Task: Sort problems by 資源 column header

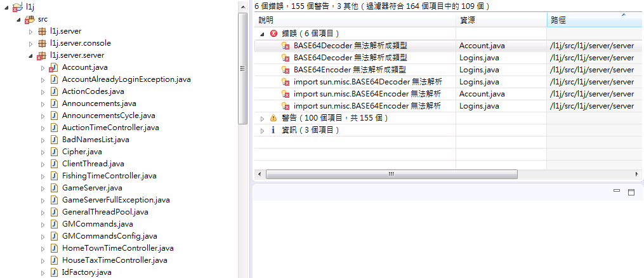Action: click(501, 20)
